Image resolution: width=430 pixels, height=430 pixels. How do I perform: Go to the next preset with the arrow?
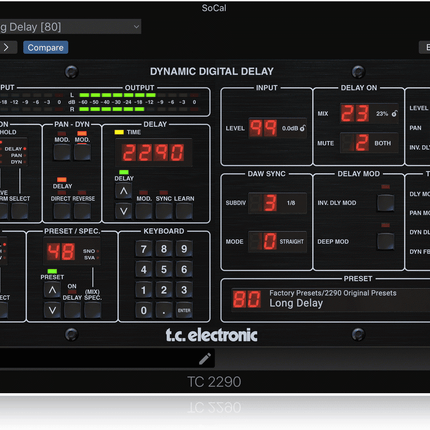(7, 48)
